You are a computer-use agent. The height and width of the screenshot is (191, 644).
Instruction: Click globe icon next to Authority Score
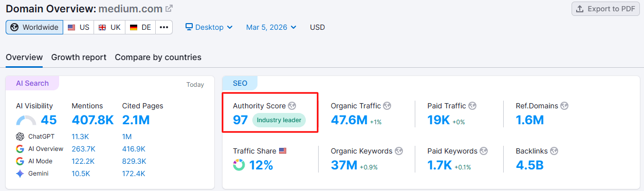[x=292, y=106]
